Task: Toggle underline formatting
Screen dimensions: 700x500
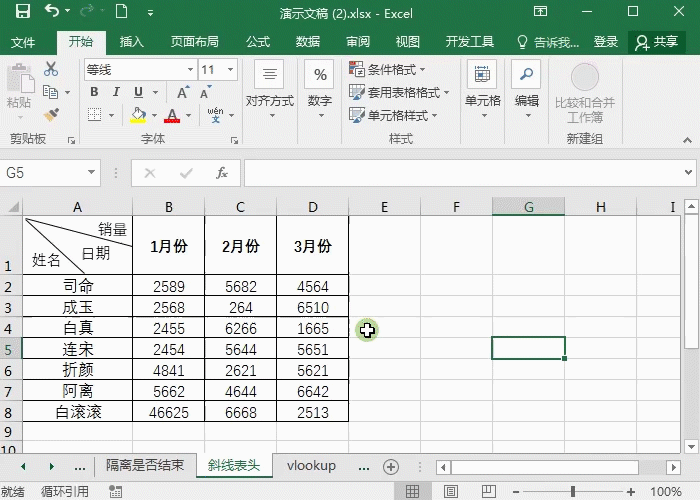Action: pos(138,92)
